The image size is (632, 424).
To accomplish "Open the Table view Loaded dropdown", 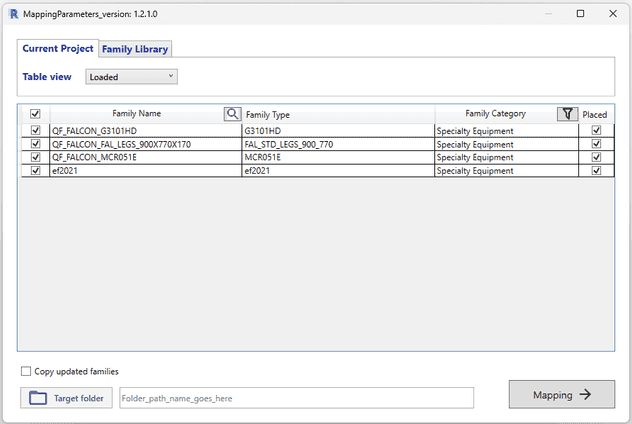I will pos(131,77).
